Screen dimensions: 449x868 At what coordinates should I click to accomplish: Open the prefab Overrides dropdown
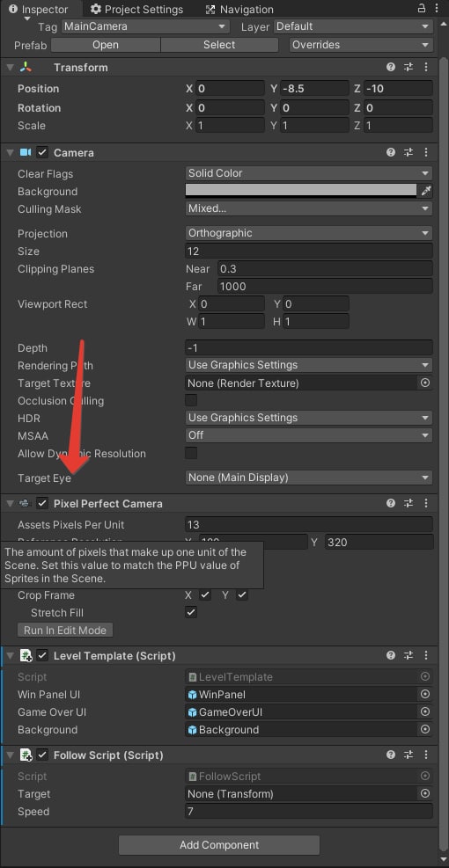tap(361, 45)
